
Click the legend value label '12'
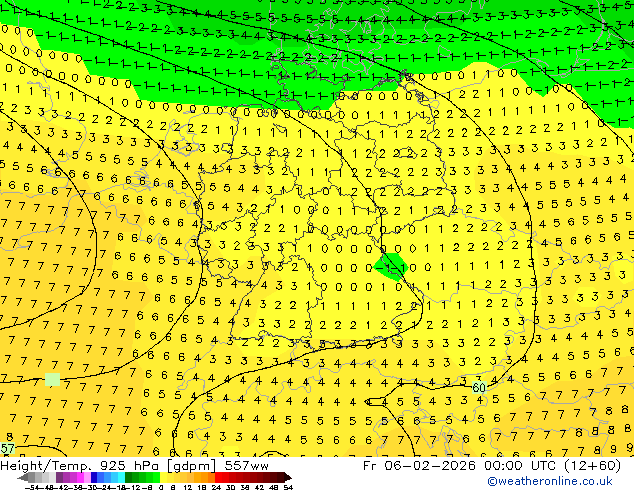point(187,487)
